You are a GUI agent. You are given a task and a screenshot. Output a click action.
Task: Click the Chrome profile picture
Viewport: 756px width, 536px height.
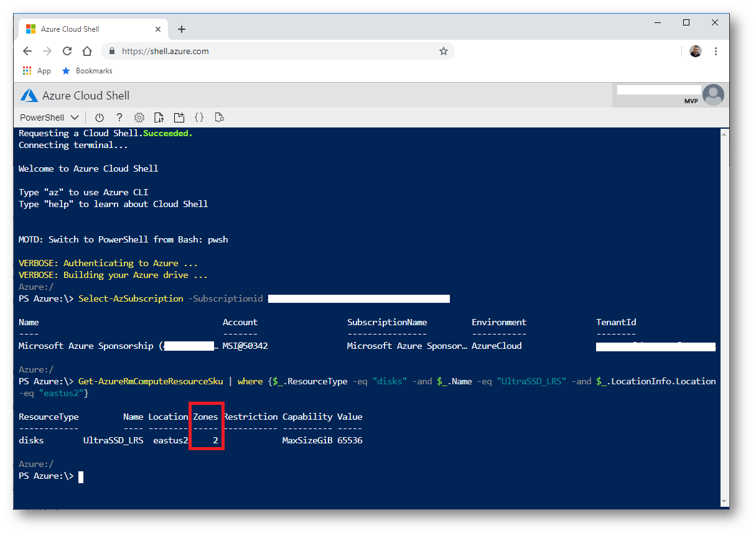696,51
